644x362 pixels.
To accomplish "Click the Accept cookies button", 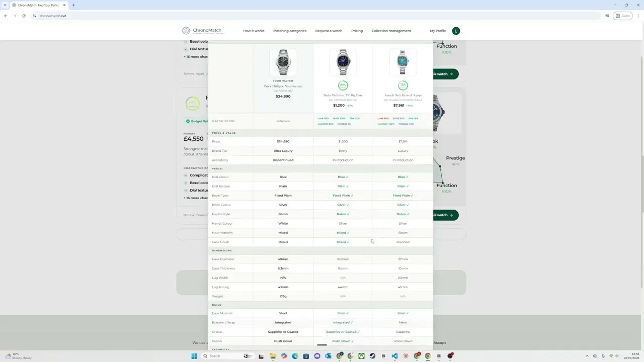I will click(x=440, y=342).
